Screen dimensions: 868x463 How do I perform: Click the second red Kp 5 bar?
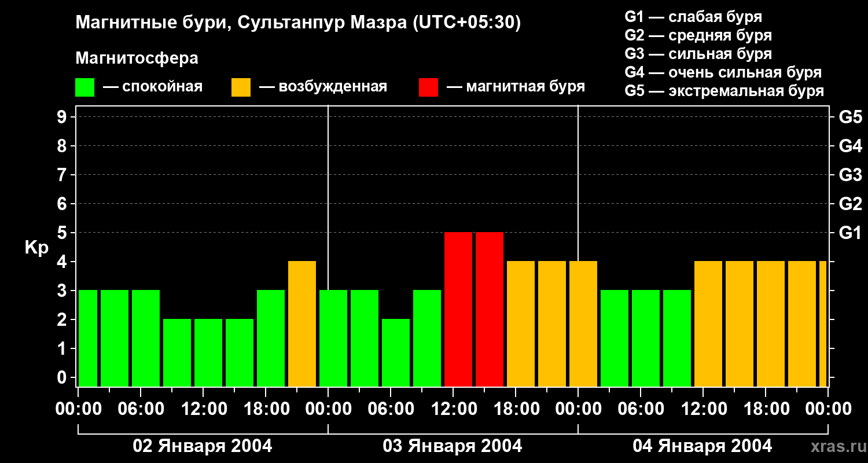490,310
